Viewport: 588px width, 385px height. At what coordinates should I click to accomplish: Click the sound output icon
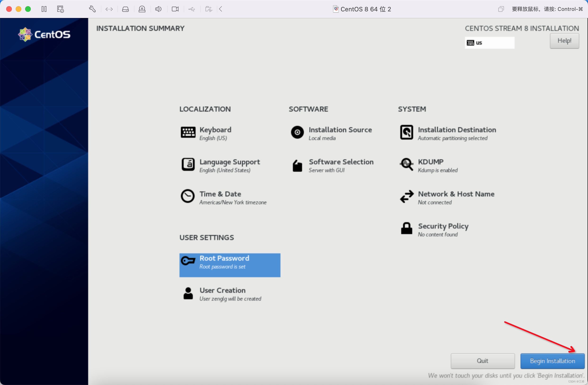(158, 9)
